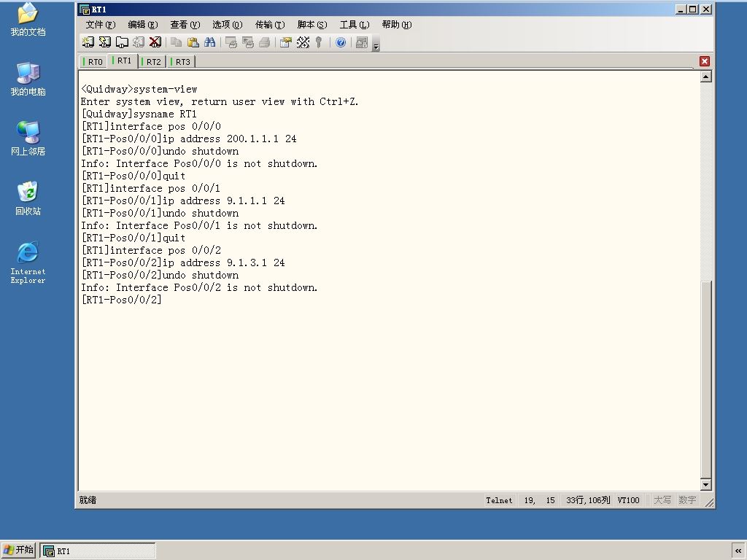Open the 查看(V) menu
Viewport: 747px width, 560px height.
click(185, 25)
